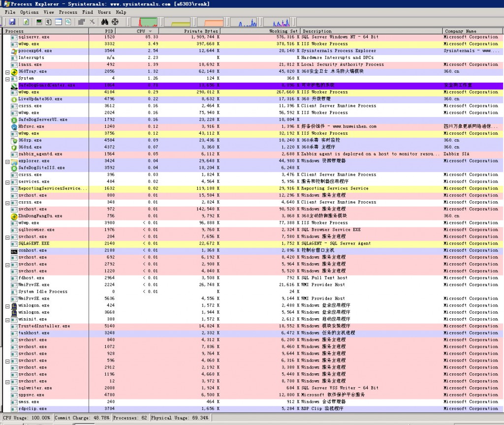Collapse the 360Tray.exe process tree
Viewport: 504px width, 425px height.
[x=7, y=72]
